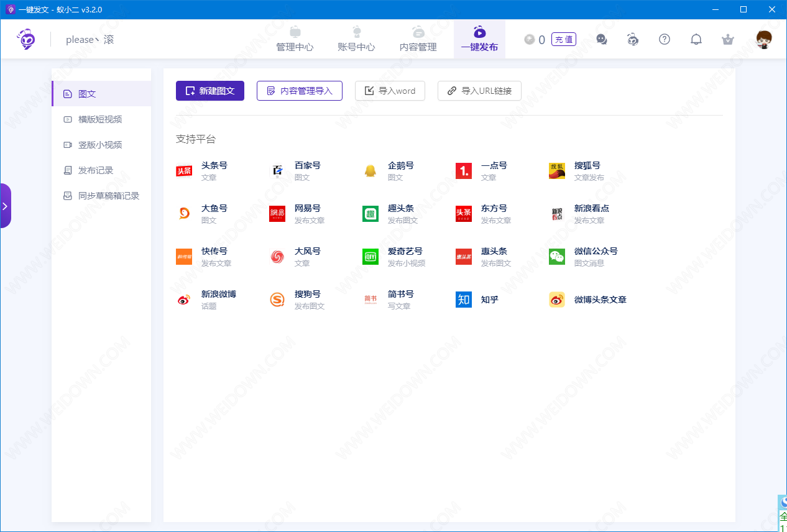Select the 头条号 platform icon
The image size is (787, 532).
[x=184, y=171]
